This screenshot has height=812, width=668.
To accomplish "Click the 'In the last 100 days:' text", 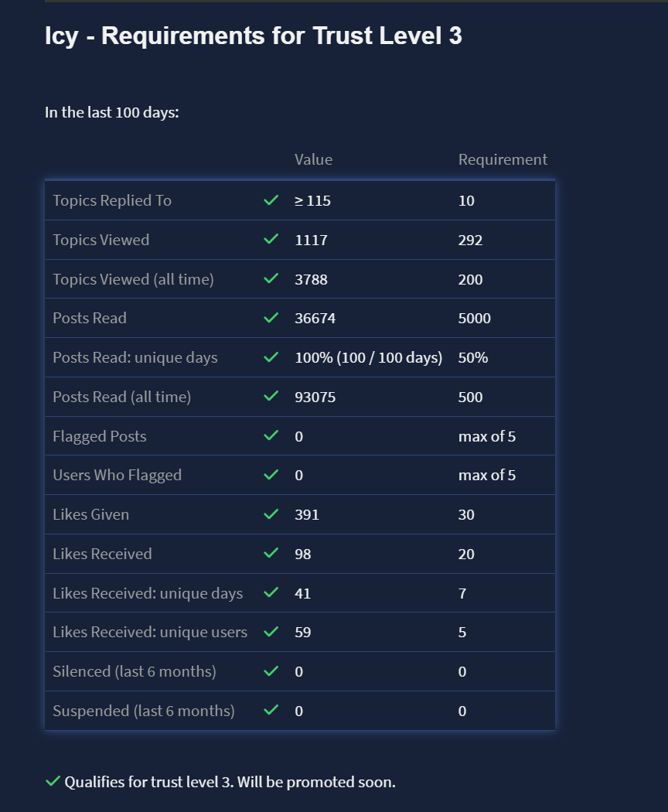I will [x=111, y=112].
